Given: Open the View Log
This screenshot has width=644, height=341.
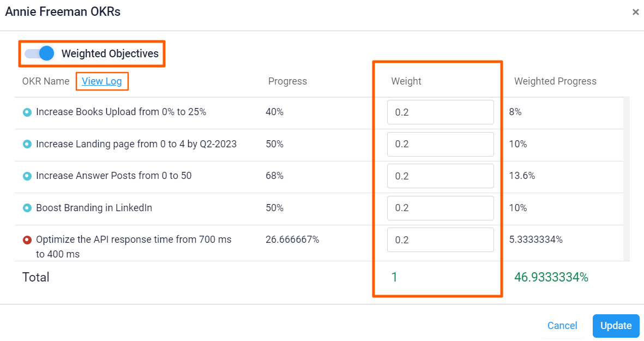Looking at the screenshot, I should tap(102, 81).
